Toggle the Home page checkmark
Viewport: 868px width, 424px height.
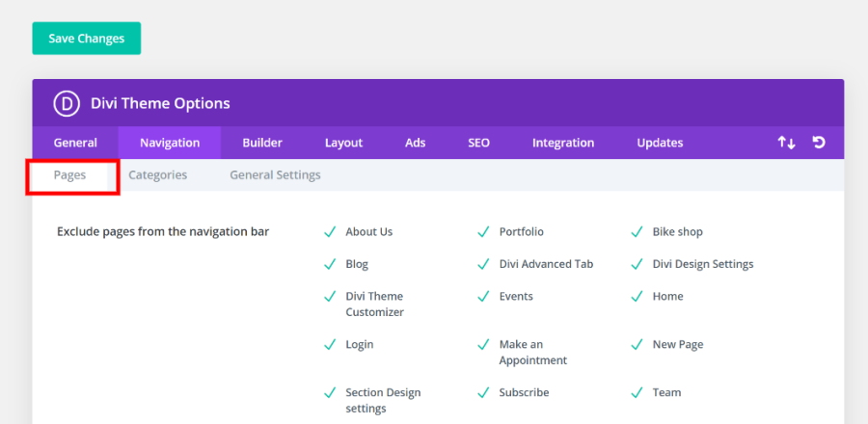coord(637,296)
